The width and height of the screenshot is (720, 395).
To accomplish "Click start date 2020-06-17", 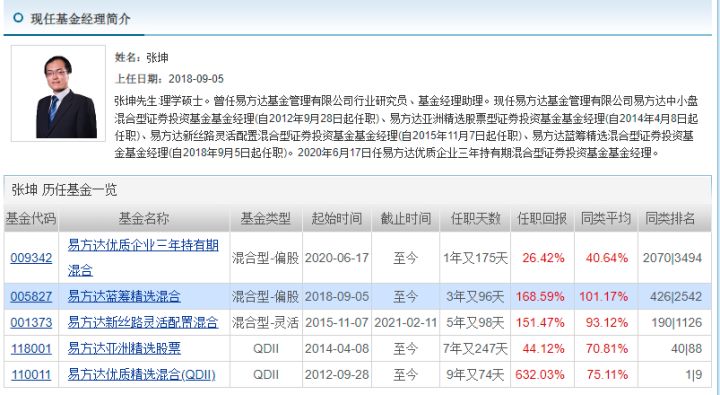I will [x=337, y=258].
